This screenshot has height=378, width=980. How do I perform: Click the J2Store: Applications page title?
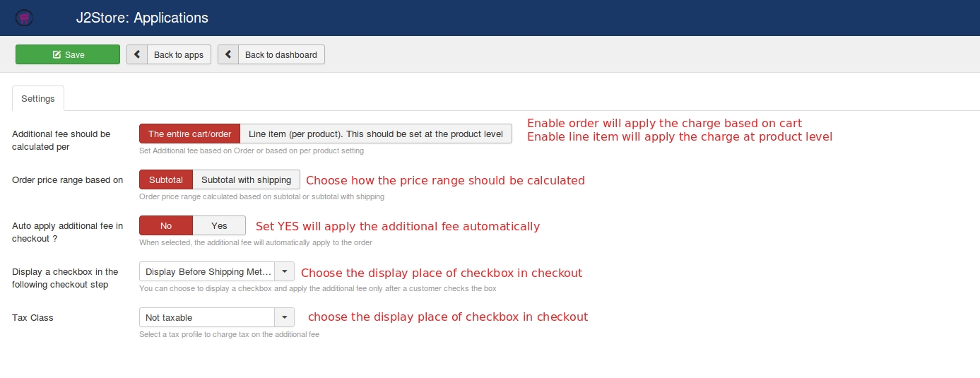(x=142, y=18)
